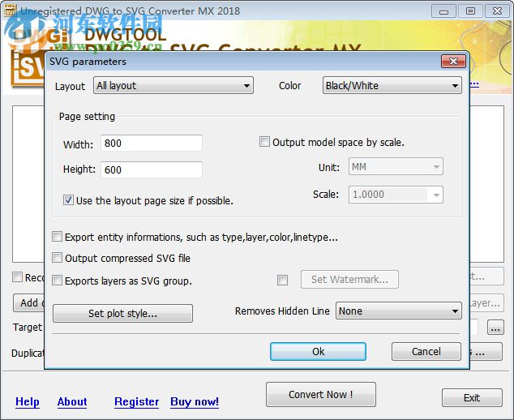Close the DWG to SVG Converter main window
The image size is (514, 420).
click(x=497, y=11)
